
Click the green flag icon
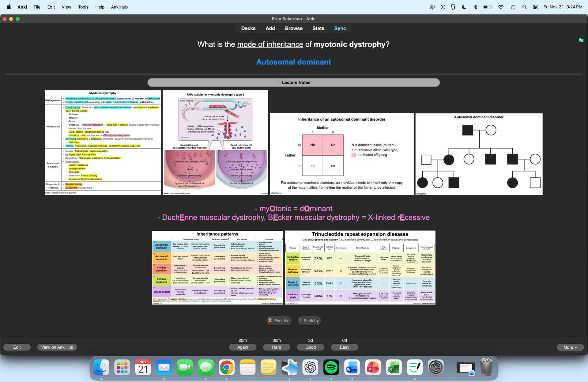click(x=581, y=40)
